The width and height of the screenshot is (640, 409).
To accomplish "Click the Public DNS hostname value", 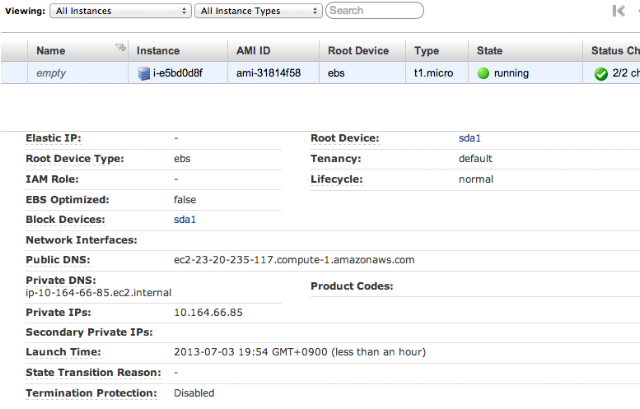I will click(x=294, y=260).
